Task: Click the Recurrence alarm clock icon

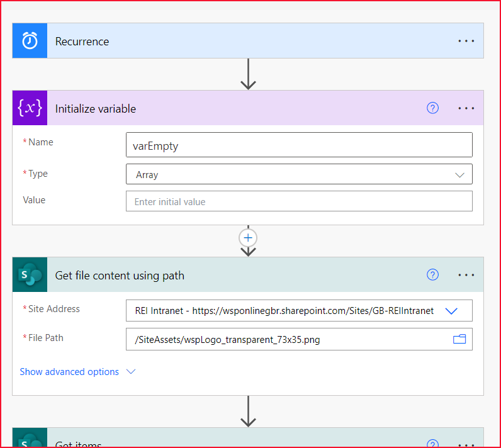Action: click(30, 40)
